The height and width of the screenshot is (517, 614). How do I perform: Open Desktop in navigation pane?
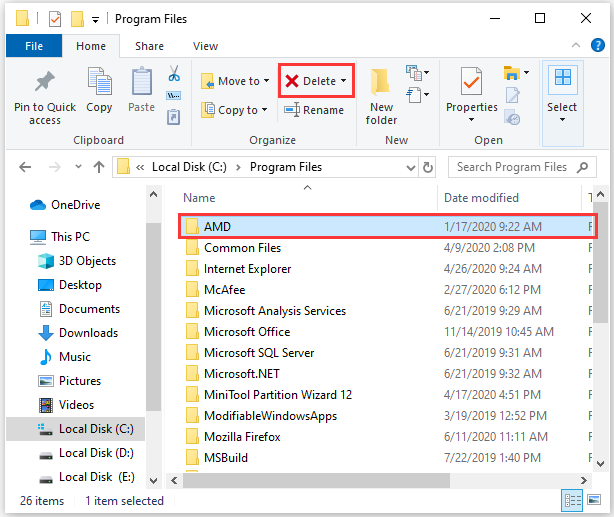tap(70, 285)
